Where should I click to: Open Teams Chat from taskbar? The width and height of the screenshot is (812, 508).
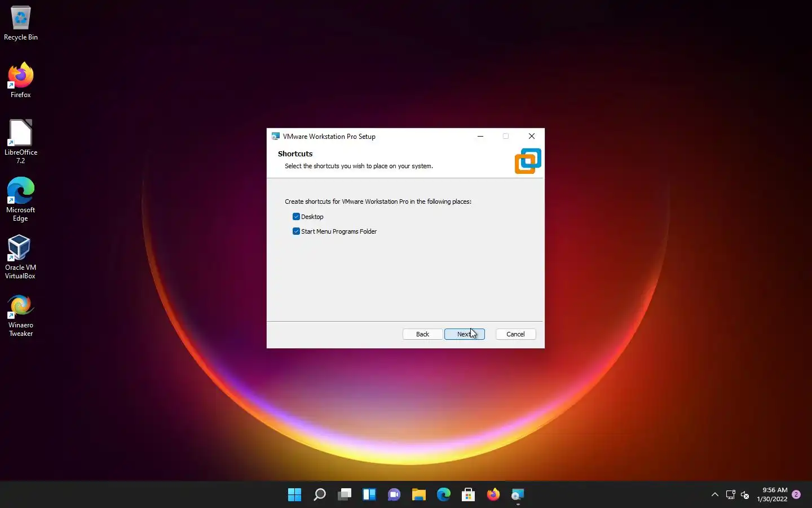(394, 495)
